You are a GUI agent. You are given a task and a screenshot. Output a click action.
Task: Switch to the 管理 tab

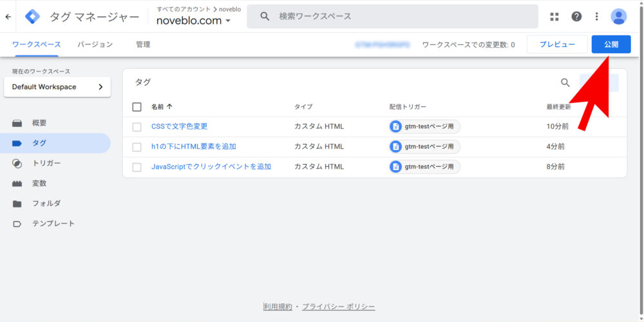pyautogui.click(x=143, y=44)
